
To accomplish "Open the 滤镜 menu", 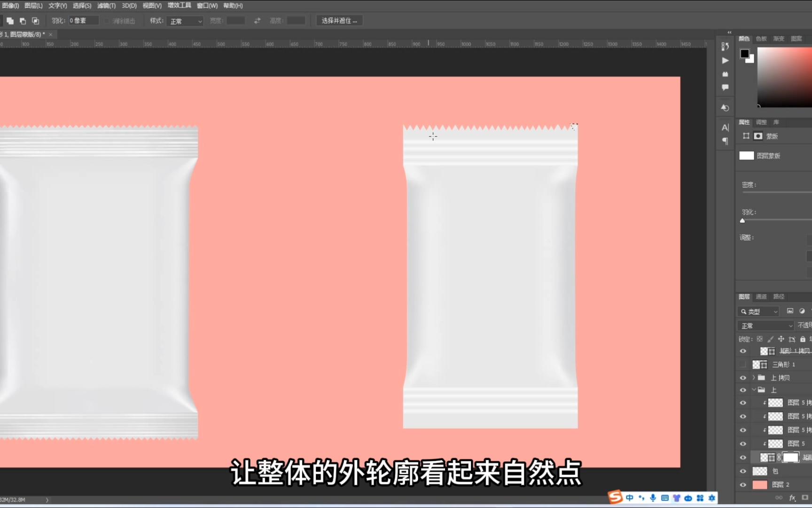I will coord(106,5).
